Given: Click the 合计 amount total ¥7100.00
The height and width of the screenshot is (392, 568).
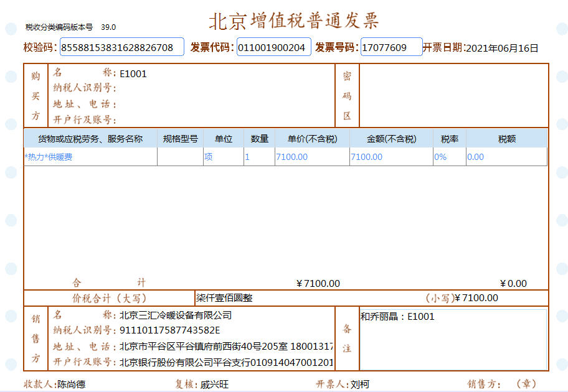Looking at the screenshot, I should click(318, 283).
